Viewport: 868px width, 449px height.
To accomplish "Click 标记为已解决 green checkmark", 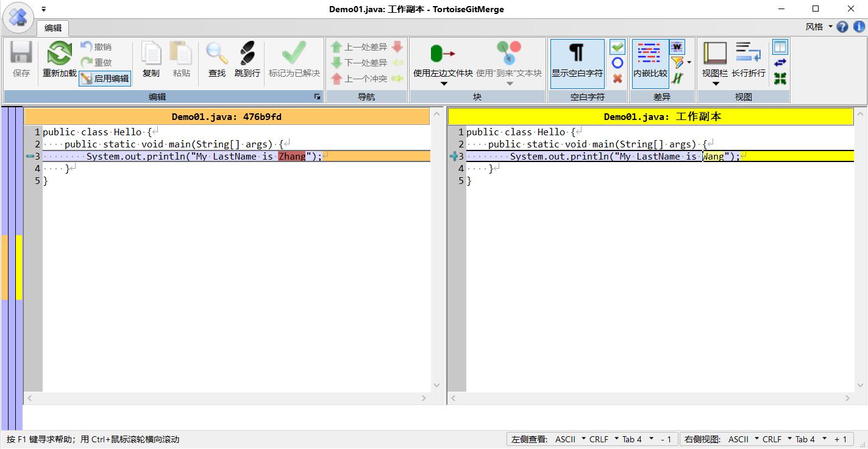I will click(x=294, y=54).
